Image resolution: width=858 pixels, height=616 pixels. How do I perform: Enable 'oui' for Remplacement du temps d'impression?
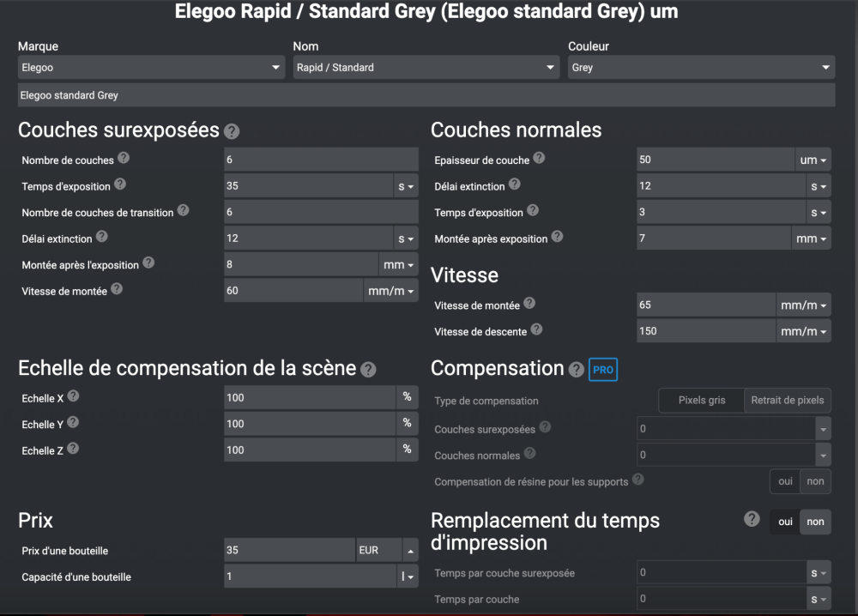(x=785, y=522)
